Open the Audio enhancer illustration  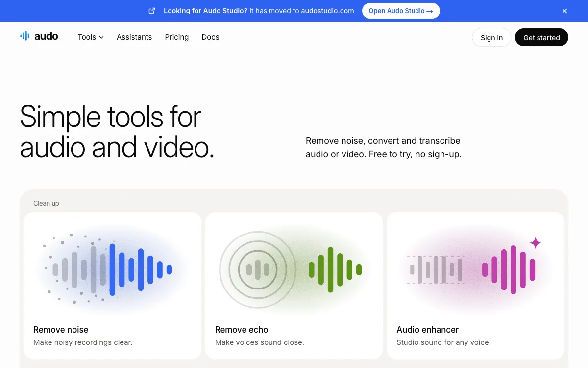(x=475, y=269)
